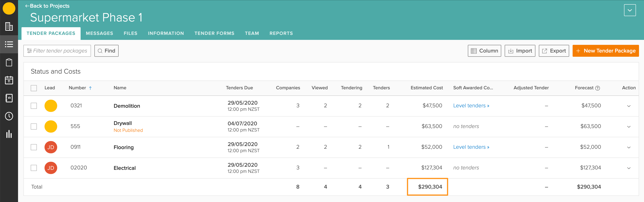The width and height of the screenshot is (644, 202).
Task: Open the Electrical package name
Action: click(125, 168)
